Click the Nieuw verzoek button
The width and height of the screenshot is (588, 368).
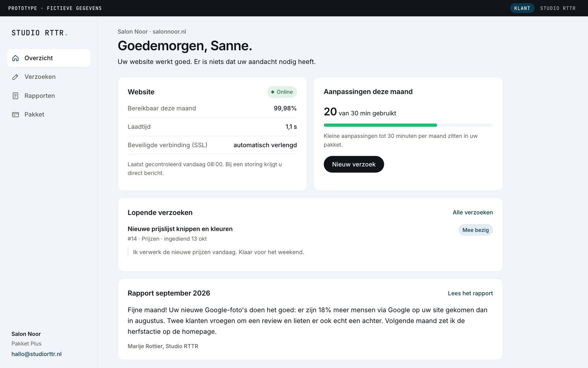(x=354, y=164)
